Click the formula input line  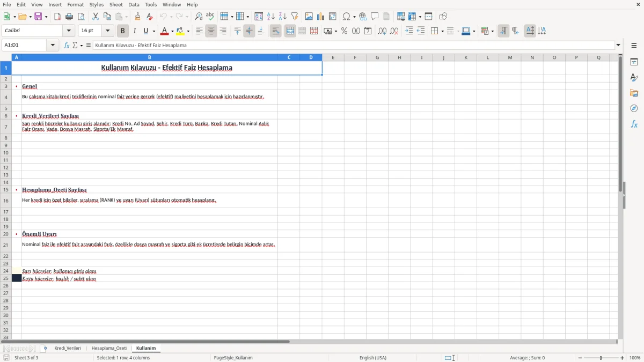coord(354,45)
